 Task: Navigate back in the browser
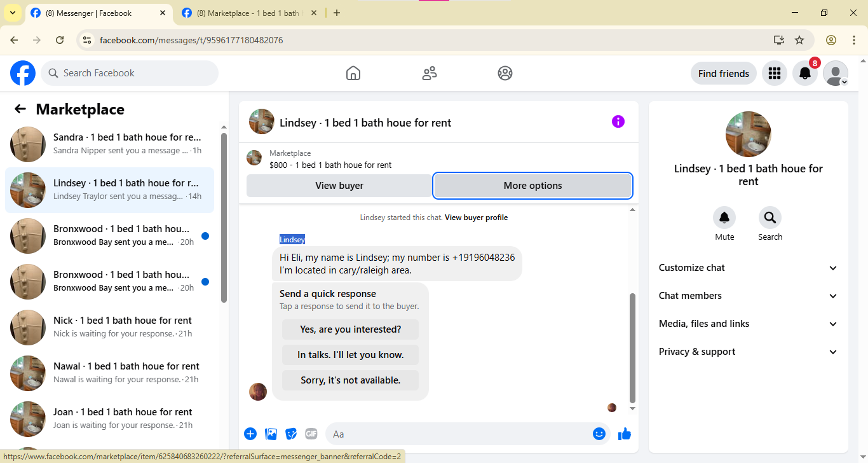[x=14, y=40]
